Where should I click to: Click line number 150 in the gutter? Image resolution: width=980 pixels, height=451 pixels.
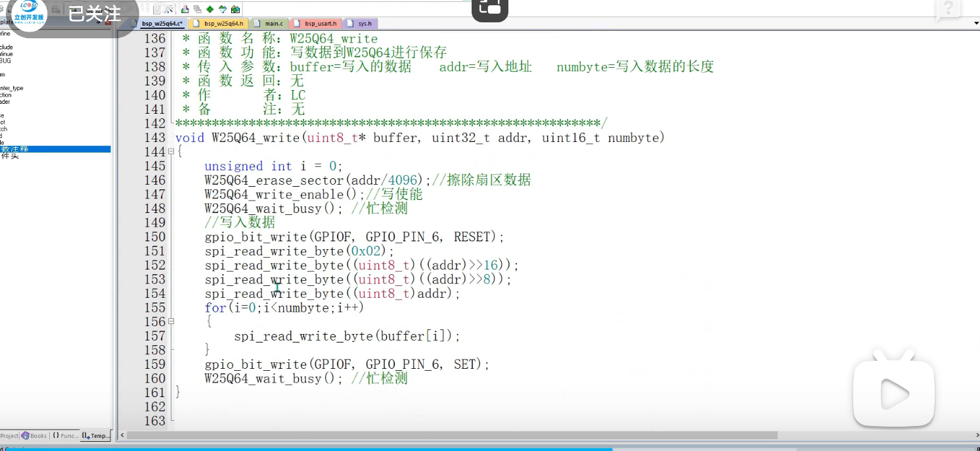coord(154,237)
